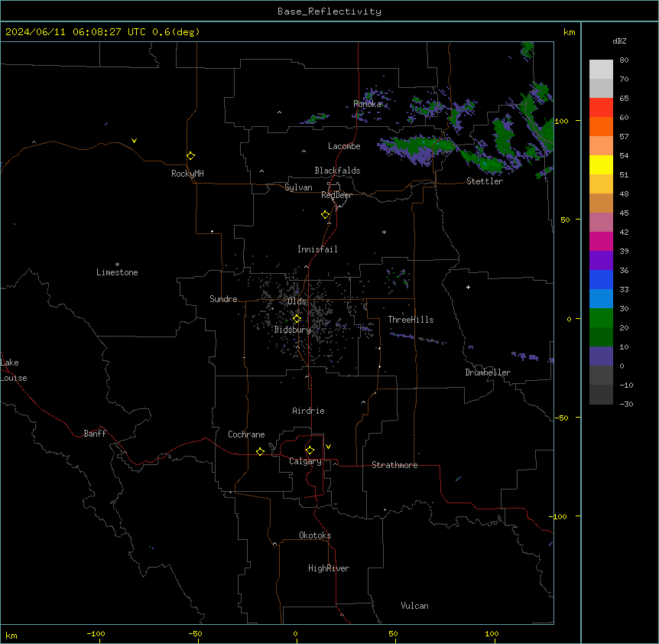Click the magenta 42 dBZ legend swatch
This screenshot has width=659, height=644.
click(x=601, y=241)
